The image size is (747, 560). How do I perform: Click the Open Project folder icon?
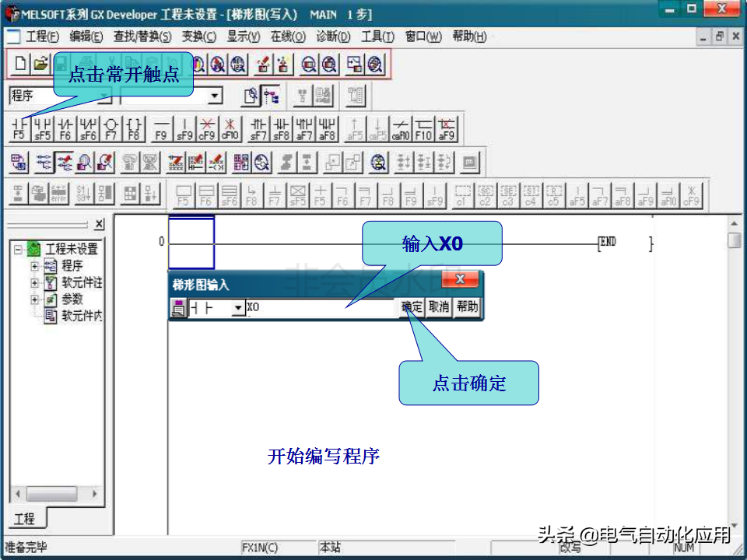(x=41, y=63)
